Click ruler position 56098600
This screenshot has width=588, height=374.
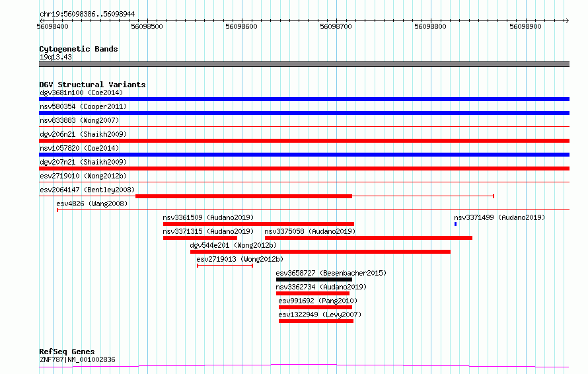(x=242, y=26)
